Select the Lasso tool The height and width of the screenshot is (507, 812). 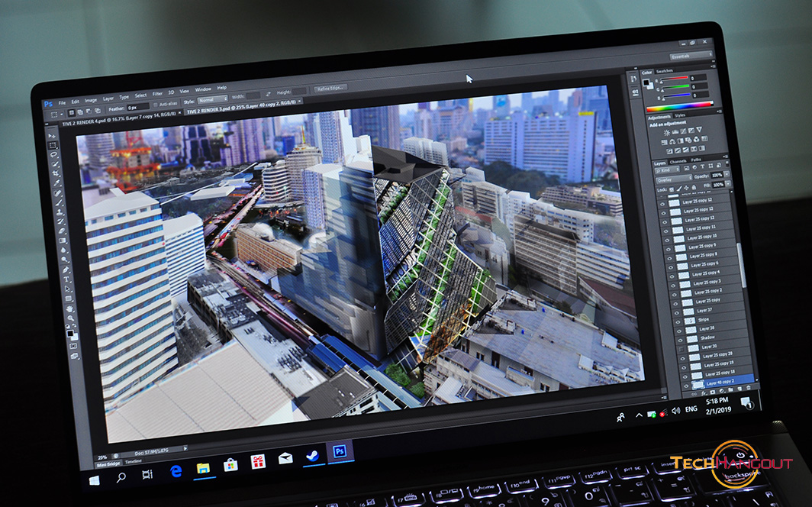[x=54, y=155]
